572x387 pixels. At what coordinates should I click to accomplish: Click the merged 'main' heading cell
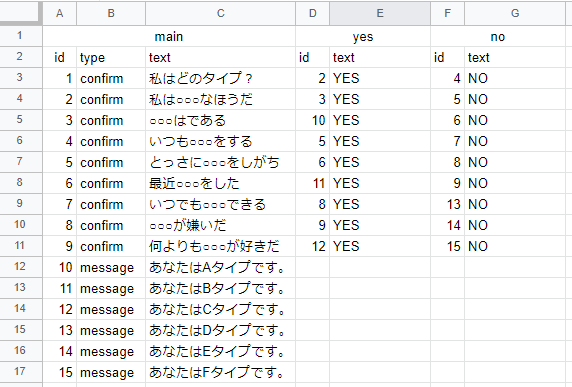169,36
